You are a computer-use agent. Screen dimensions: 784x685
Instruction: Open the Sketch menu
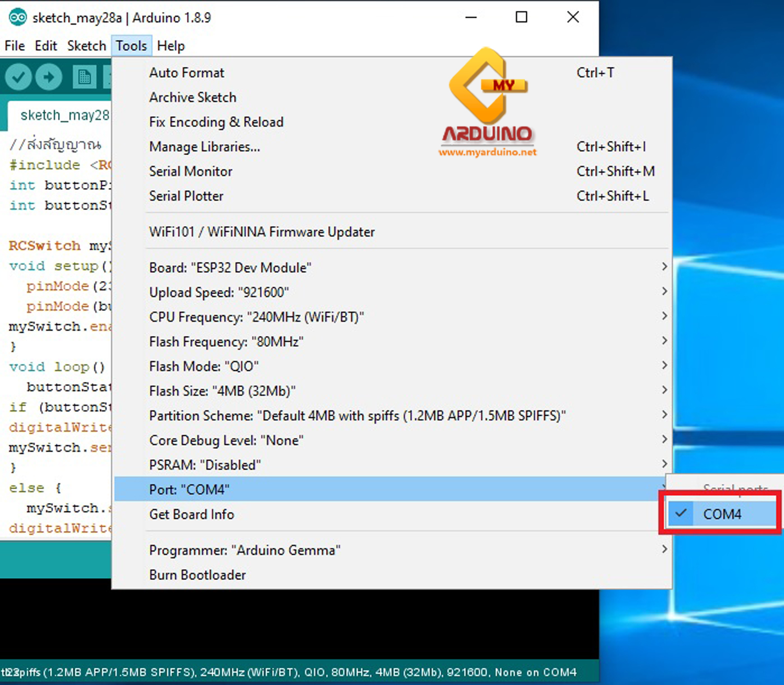tap(87, 46)
